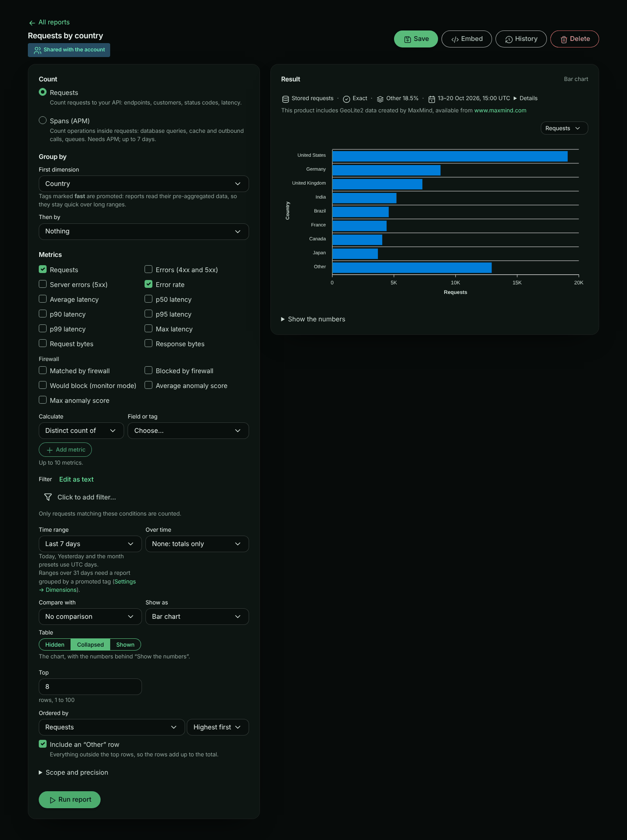627x840 pixels.
Task: Open the Country first dimension dropdown
Action: [144, 184]
